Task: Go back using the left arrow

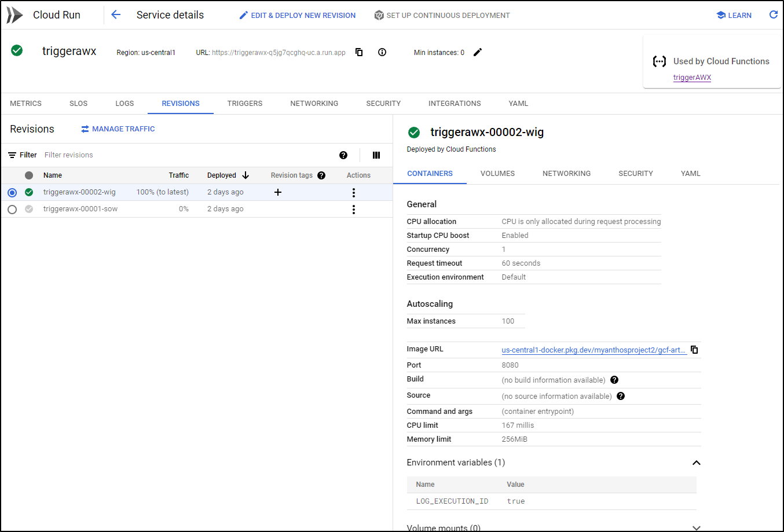Action: 116,15
